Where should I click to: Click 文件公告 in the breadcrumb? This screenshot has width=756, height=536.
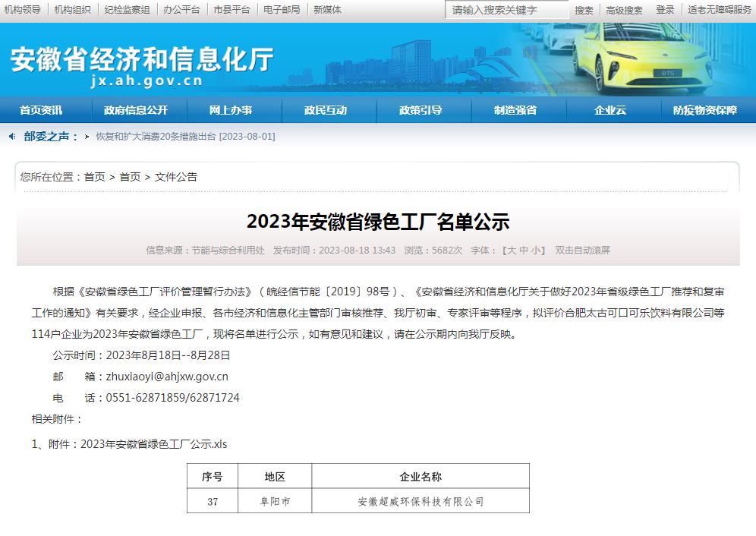176,177
